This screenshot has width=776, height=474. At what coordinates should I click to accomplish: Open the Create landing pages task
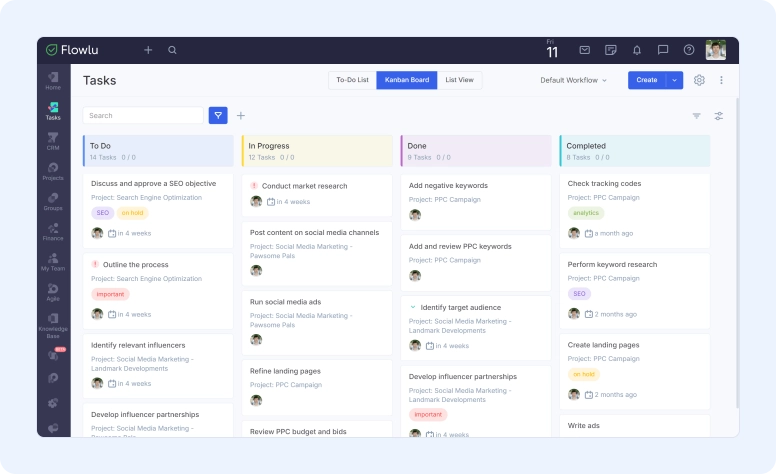(x=603, y=345)
